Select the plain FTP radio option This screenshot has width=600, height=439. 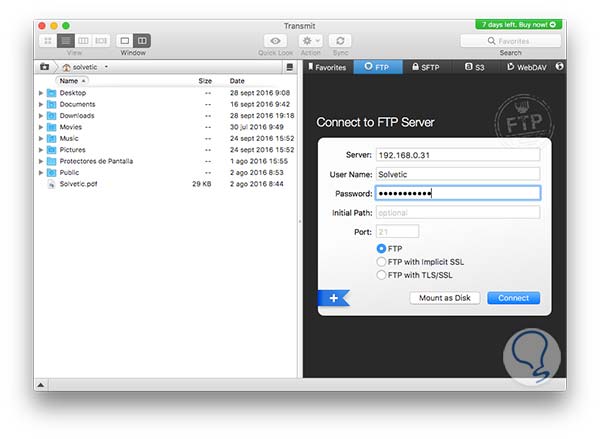coord(381,249)
